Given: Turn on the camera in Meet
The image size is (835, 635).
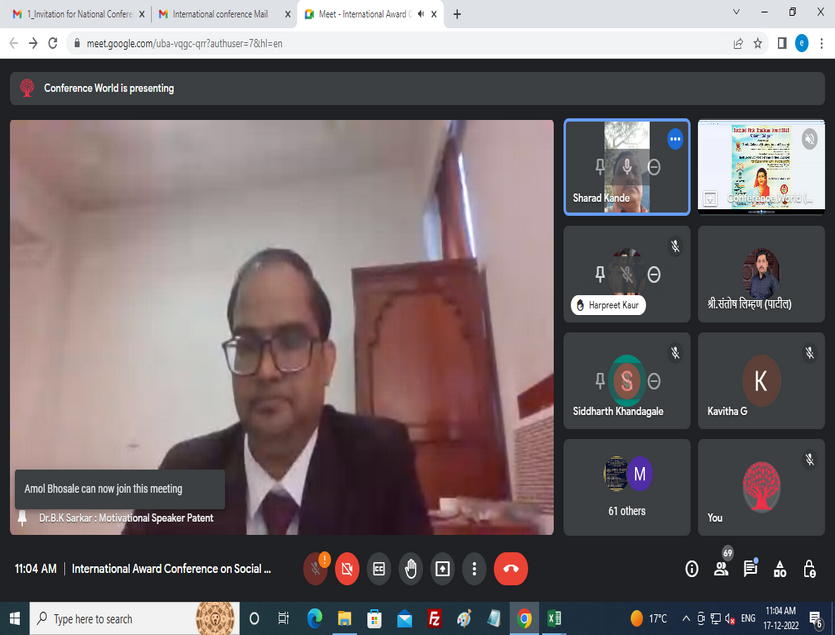Looking at the screenshot, I should pyautogui.click(x=347, y=569).
